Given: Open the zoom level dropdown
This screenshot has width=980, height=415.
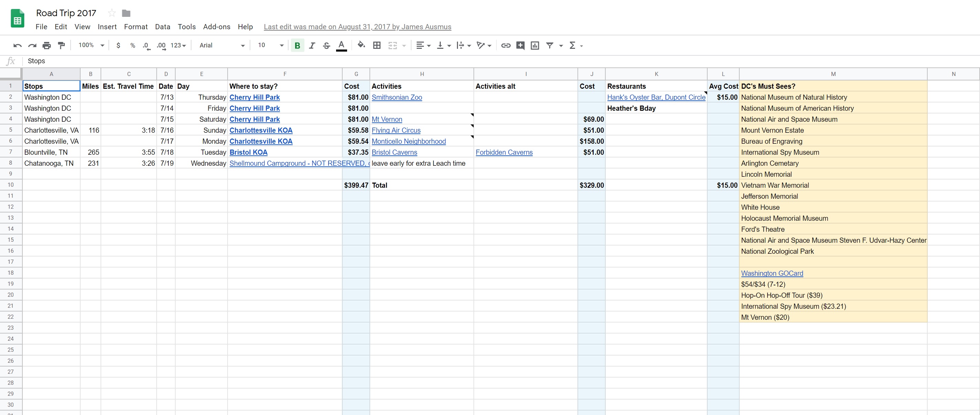Looking at the screenshot, I should pyautogui.click(x=91, y=45).
